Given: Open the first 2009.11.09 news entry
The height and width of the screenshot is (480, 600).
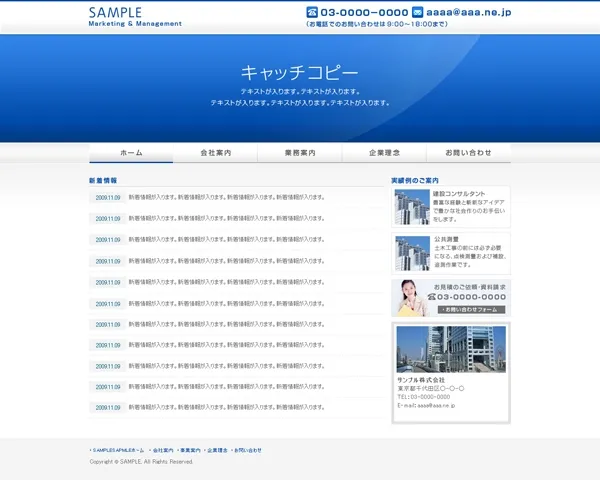Looking at the screenshot, I should click(x=108, y=198).
